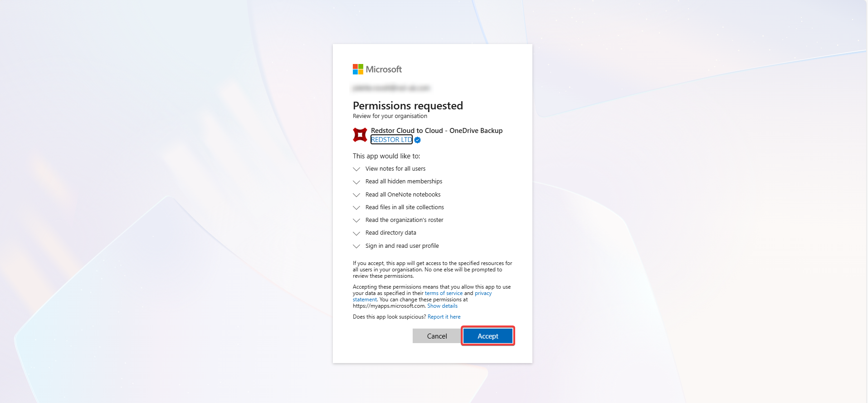Click the red Redstor app logo
Screen dimensions: 868x403
click(360, 135)
